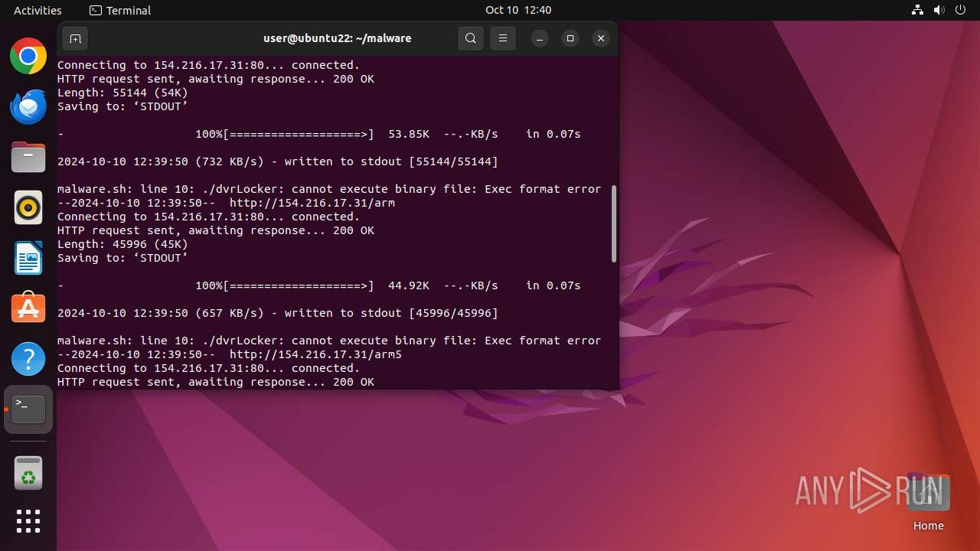This screenshot has width=980, height=551.
Task: Maximize the terminal window
Action: (570, 38)
